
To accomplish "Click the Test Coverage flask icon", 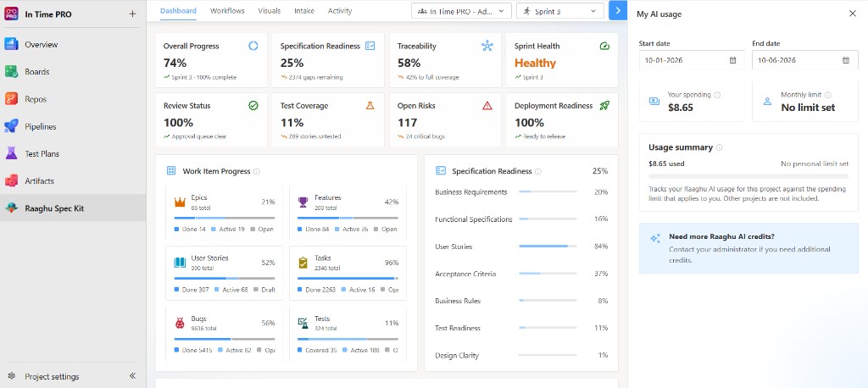I will point(370,105).
